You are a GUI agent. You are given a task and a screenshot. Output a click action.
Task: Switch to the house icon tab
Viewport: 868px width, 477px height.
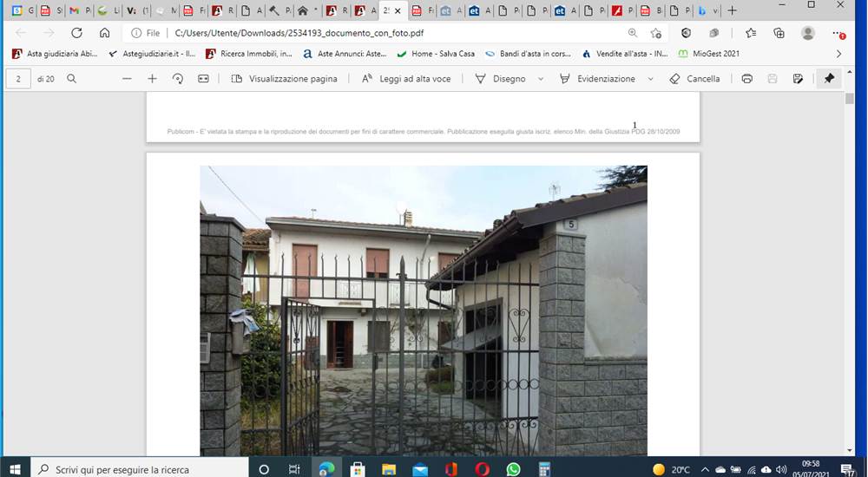tap(308, 10)
